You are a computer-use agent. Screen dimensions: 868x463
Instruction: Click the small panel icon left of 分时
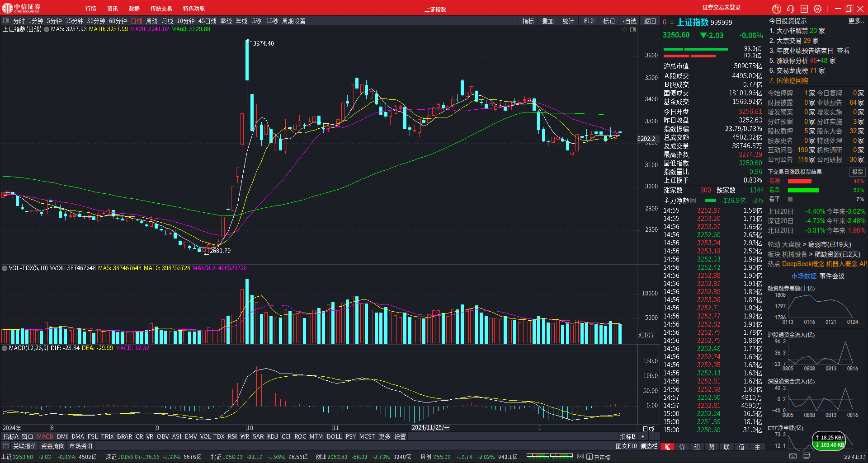click(6, 21)
